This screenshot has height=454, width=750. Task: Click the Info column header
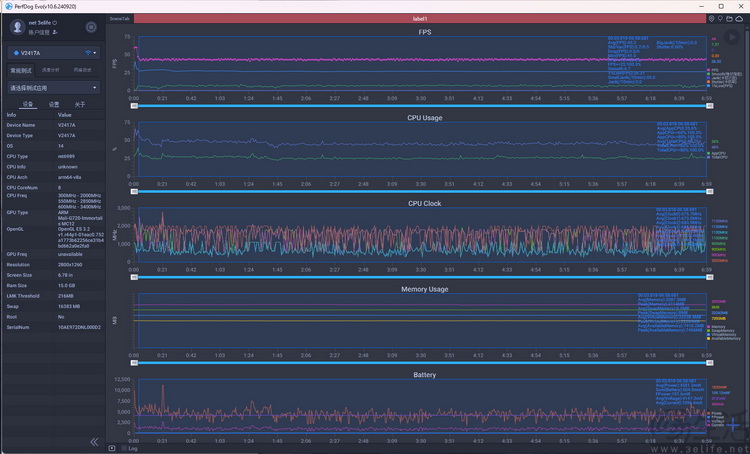click(11, 115)
